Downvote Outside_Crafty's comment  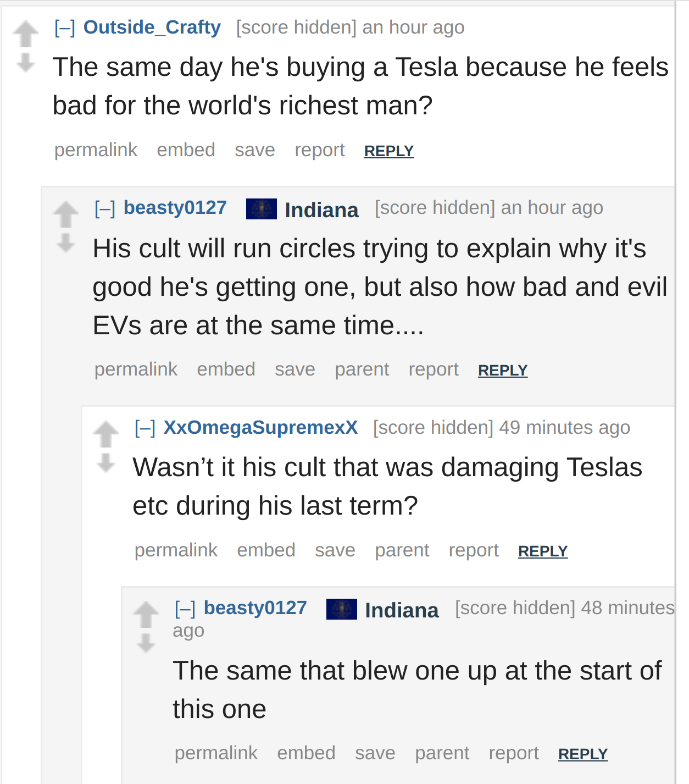[26, 63]
